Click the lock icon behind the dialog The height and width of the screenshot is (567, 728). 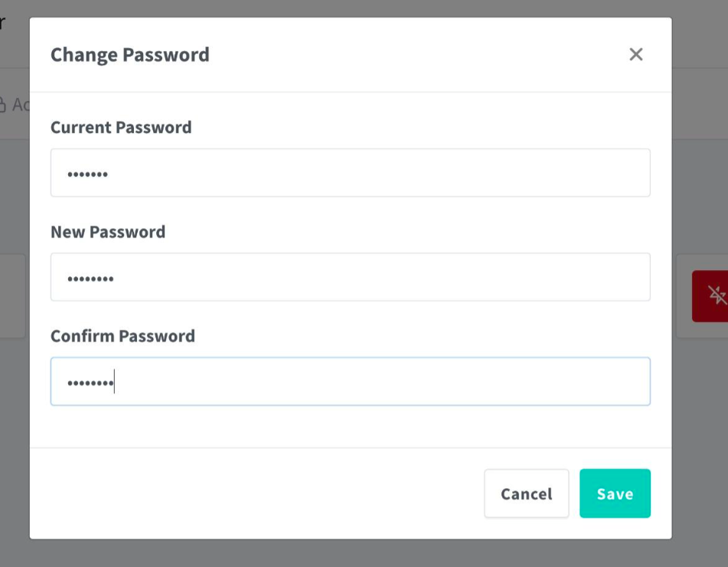point(3,105)
